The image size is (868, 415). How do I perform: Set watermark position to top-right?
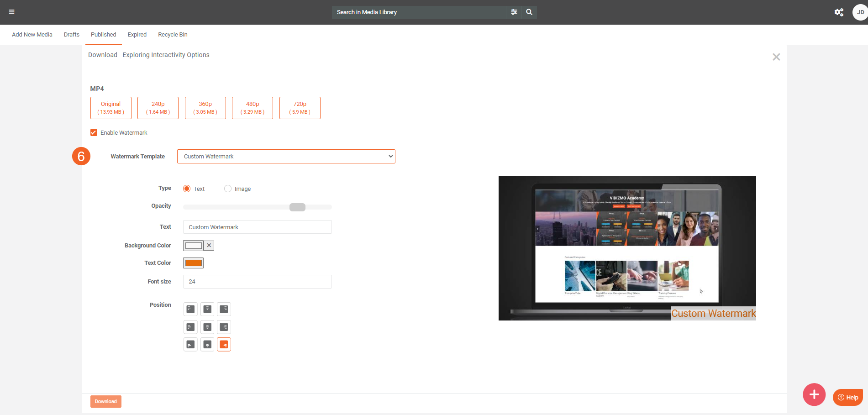tap(224, 309)
